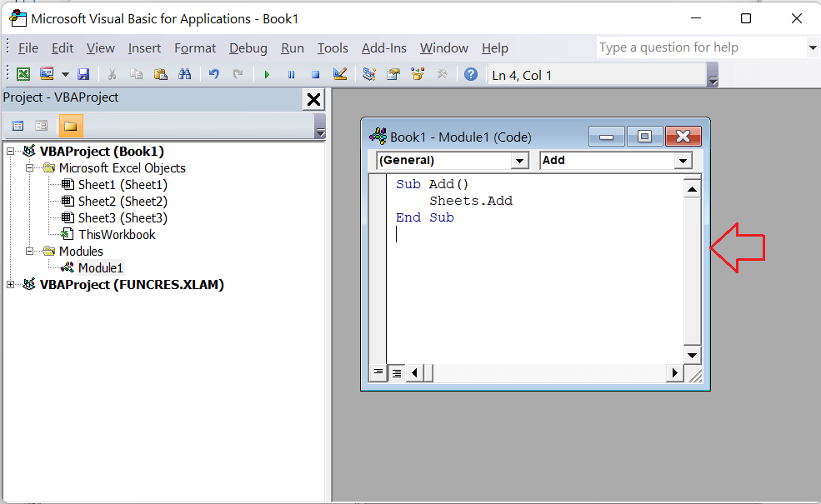Click the code window scroll up arrow
The width and height of the screenshot is (821, 504).
pos(692,189)
